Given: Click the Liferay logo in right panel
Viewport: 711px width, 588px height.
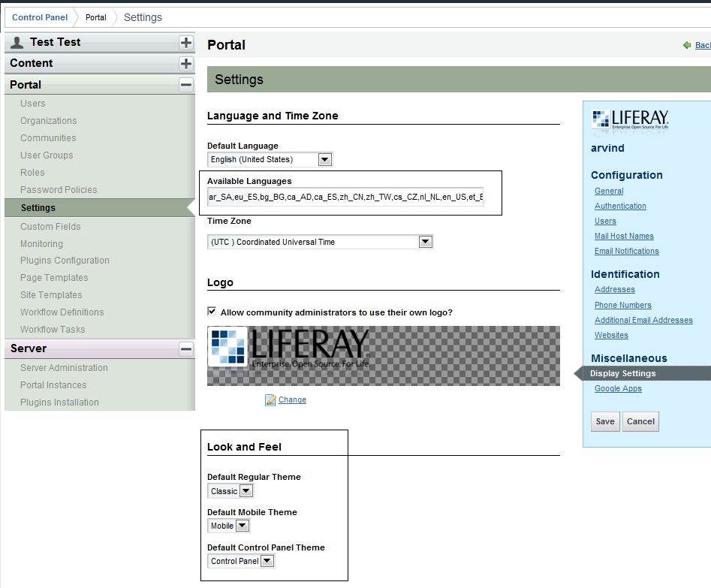Looking at the screenshot, I should pyautogui.click(x=629, y=119).
